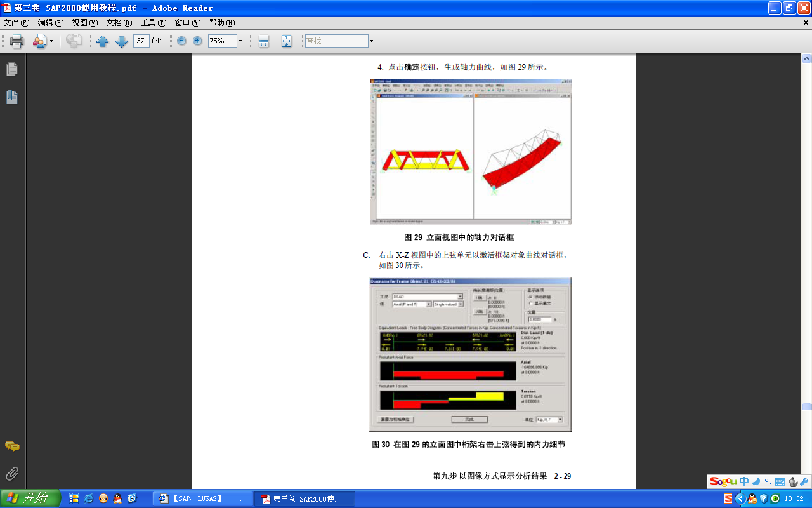Click the Print icon in the toolbar

coord(16,41)
